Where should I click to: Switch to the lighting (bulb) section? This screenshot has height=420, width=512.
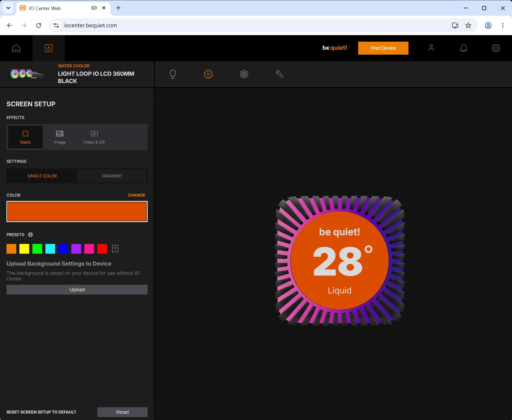tap(173, 74)
